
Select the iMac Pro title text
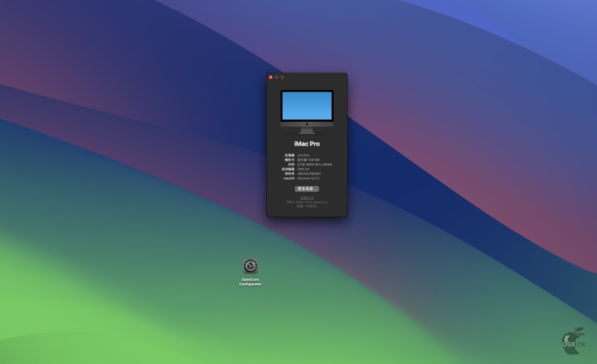point(307,144)
